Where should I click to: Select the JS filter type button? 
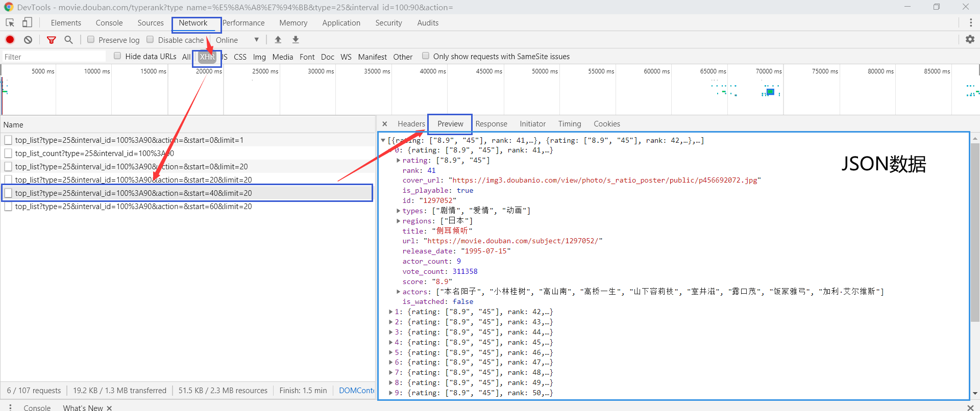click(225, 57)
